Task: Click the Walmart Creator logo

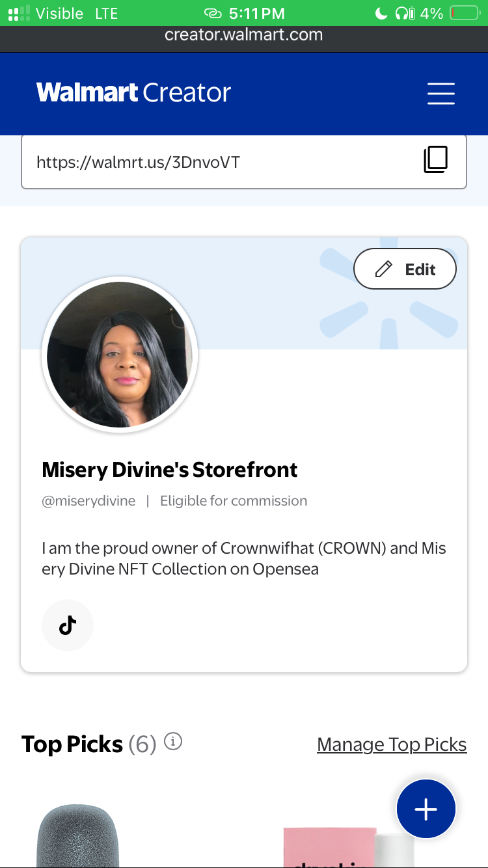Action: (133, 93)
